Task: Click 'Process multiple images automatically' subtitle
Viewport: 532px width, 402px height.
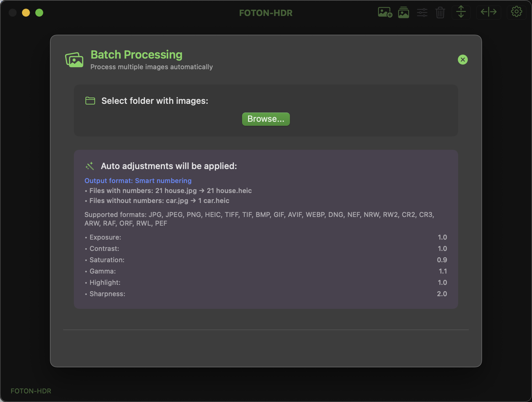Action: (152, 67)
